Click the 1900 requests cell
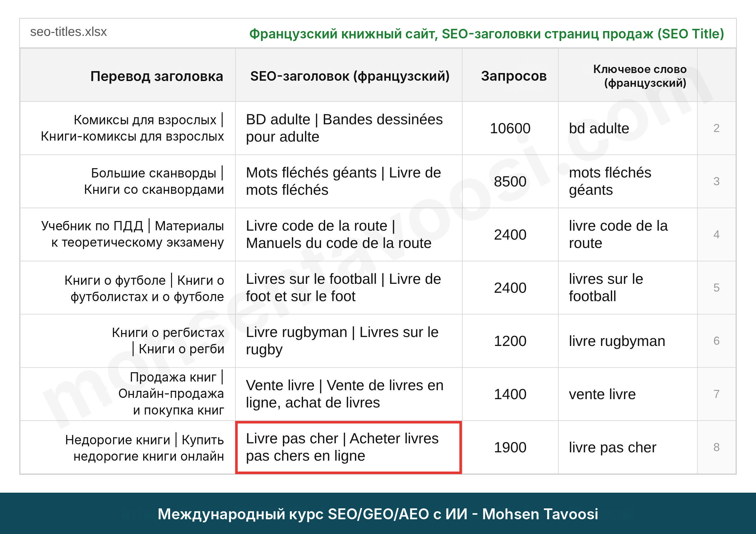This screenshot has height=534, width=756. click(510, 448)
